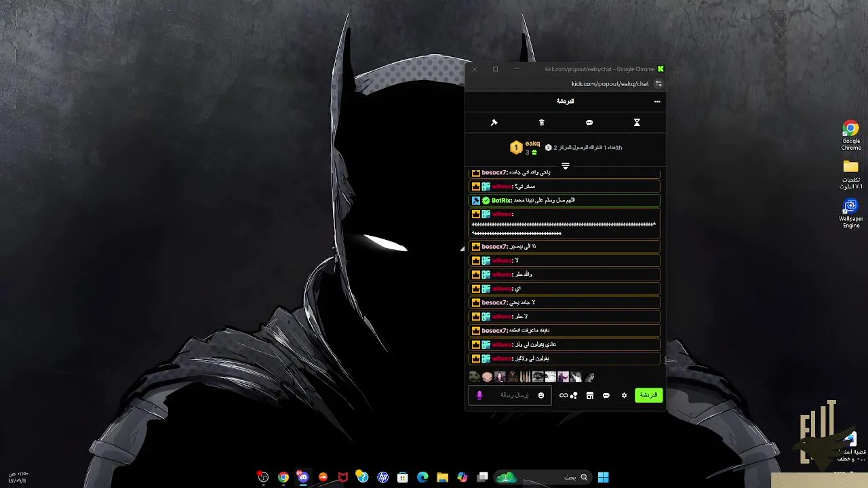
Task: Open the orange SoundCloud taskbar icon
Action: tap(323, 477)
